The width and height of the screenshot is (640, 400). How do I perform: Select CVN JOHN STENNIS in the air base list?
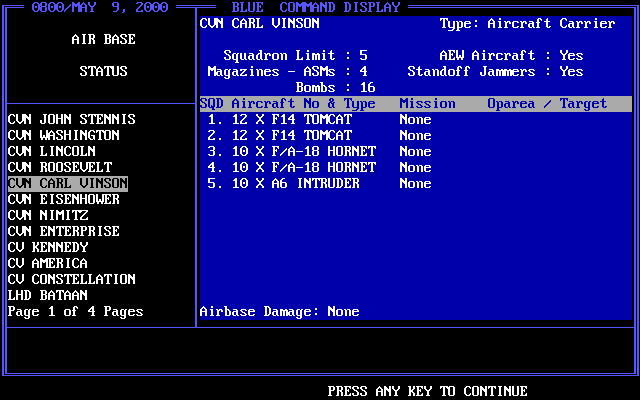point(71,119)
